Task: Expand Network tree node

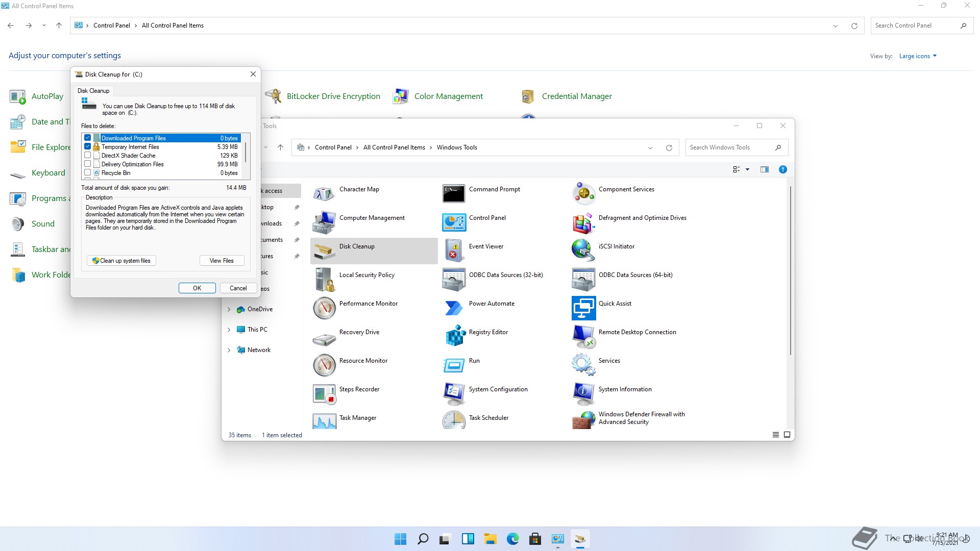Action: (x=229, y=350)
